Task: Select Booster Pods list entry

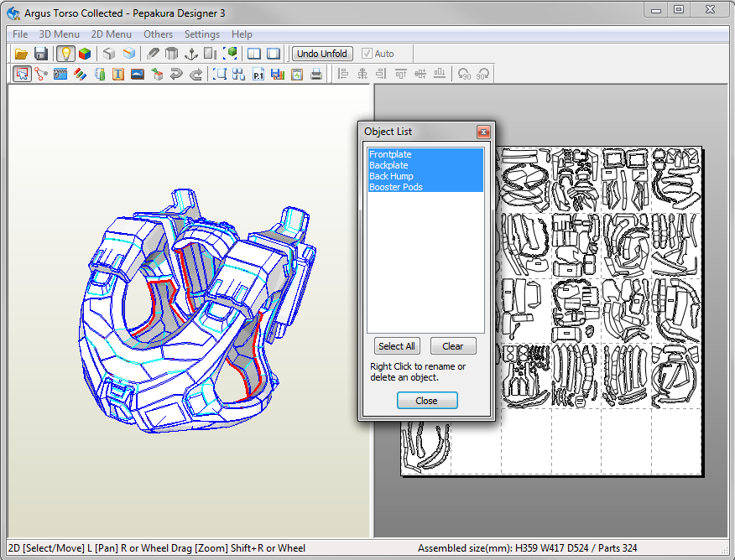Action: click(396, 187)
